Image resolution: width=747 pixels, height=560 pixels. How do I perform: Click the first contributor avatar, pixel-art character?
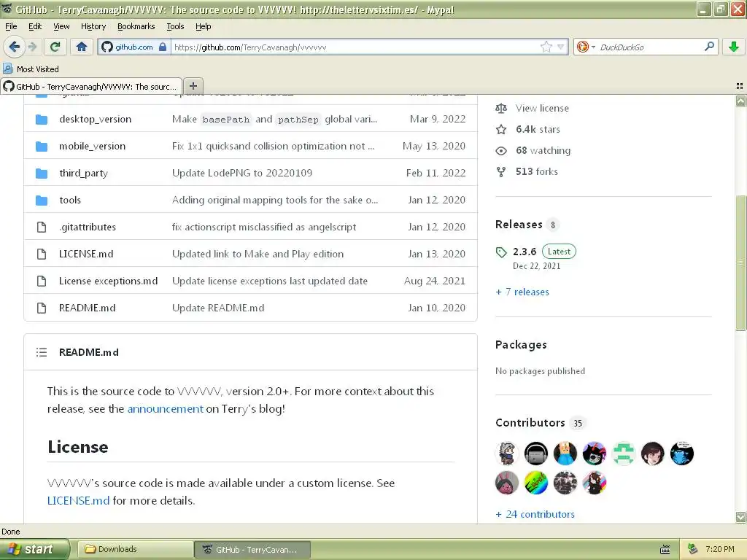(x=507, y=454)
